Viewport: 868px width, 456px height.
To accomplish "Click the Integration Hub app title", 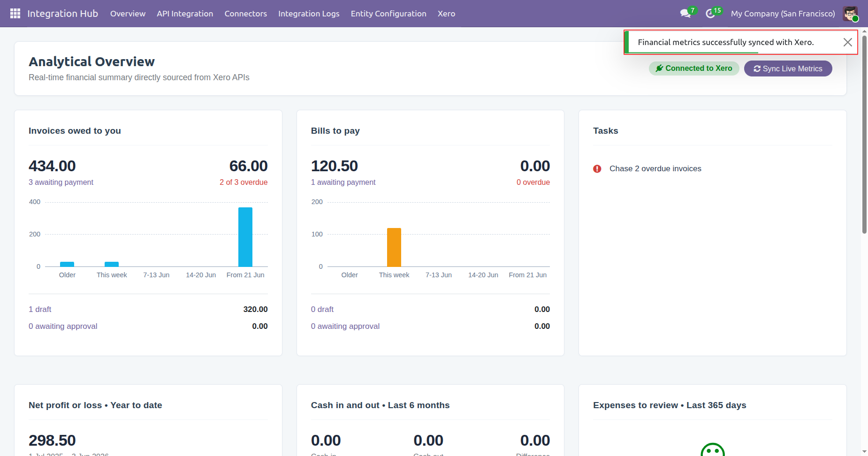I will tap(62, 14).
